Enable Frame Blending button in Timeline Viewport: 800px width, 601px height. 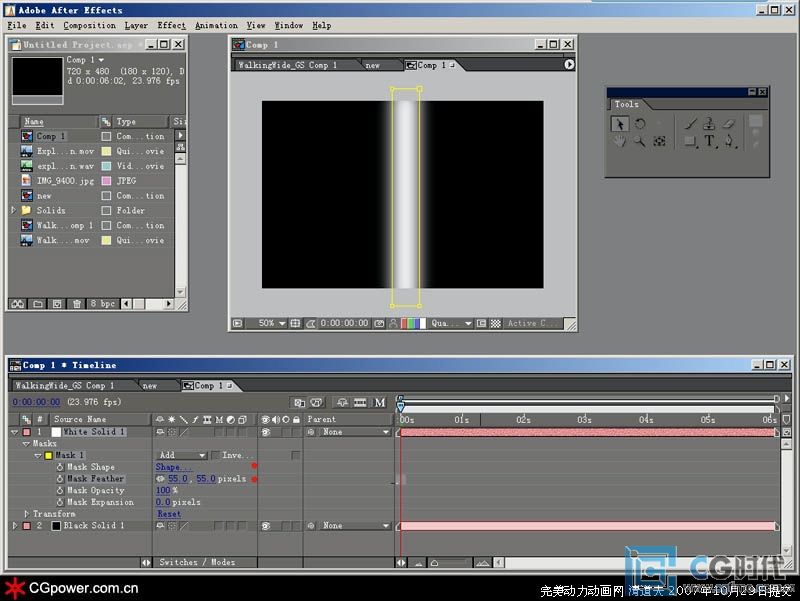(x=360, y=403)
